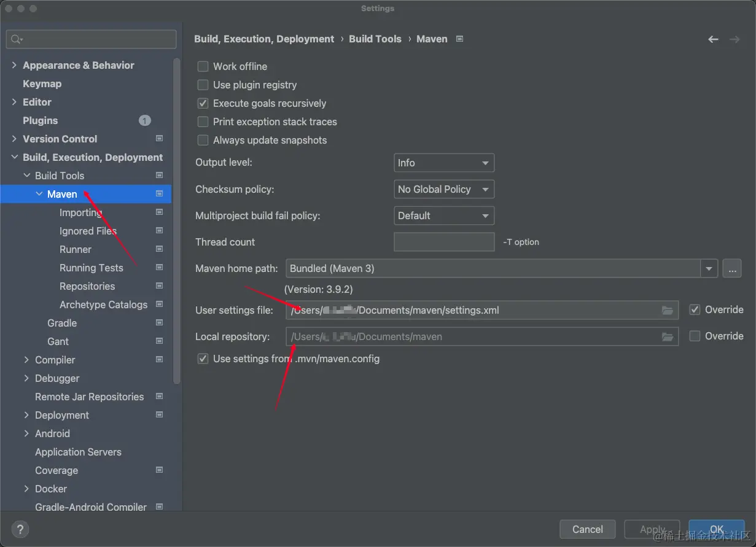Viewport: 756px width, 547px height.
Task: Click the Apply button
Action: [x=652, y=529]
